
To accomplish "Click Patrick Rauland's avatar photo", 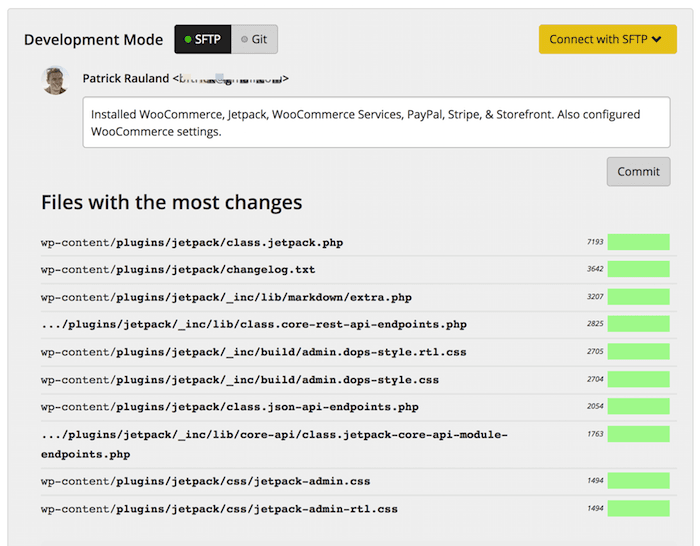I will (55, 80).
